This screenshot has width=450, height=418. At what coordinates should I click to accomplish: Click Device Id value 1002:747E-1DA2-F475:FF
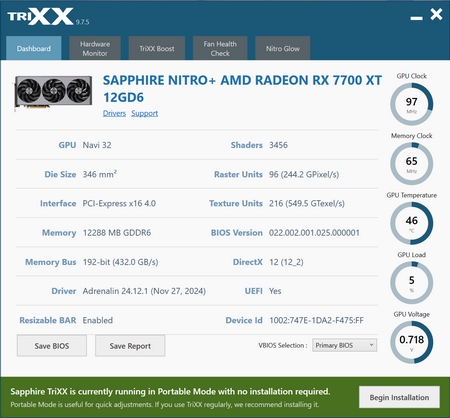(x=316, y=320)
